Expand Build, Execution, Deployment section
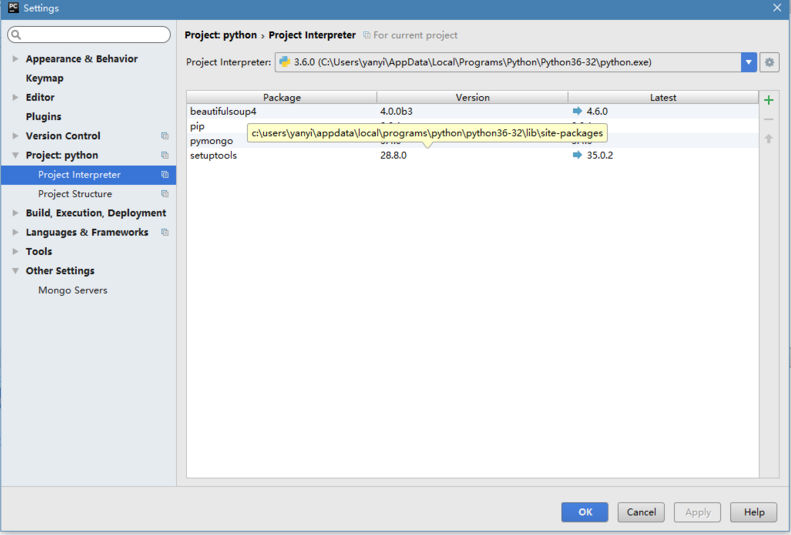Viewport: 791px width, 535px height. 15,213
